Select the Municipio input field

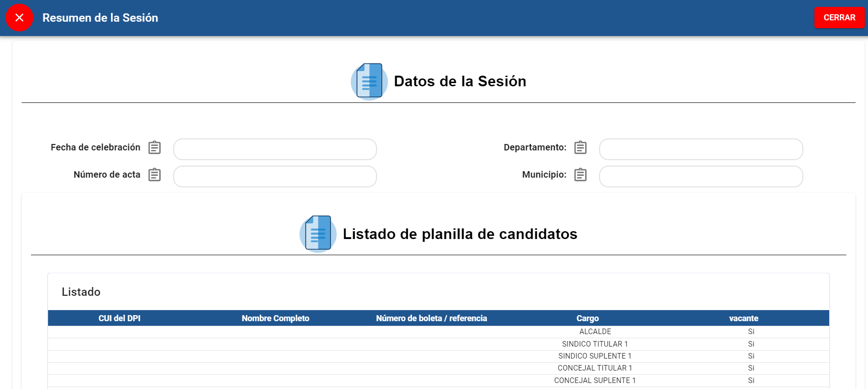tap(701, 177)
